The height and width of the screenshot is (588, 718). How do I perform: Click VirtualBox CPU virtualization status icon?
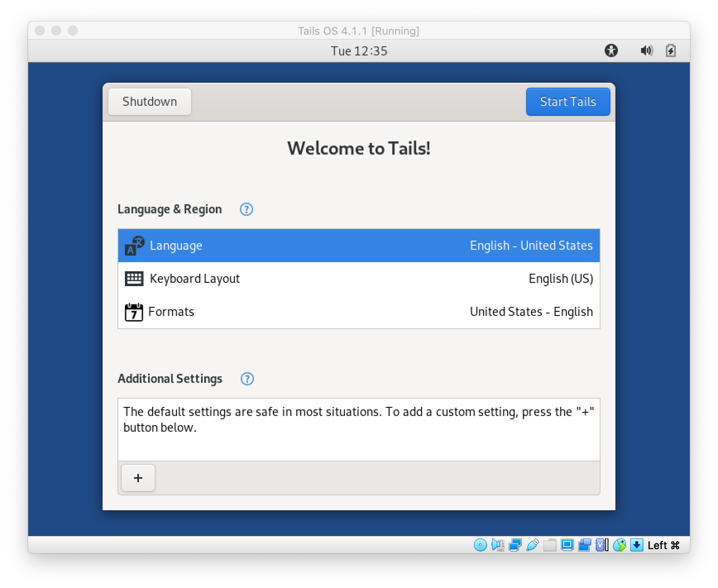tap(602, 545)
